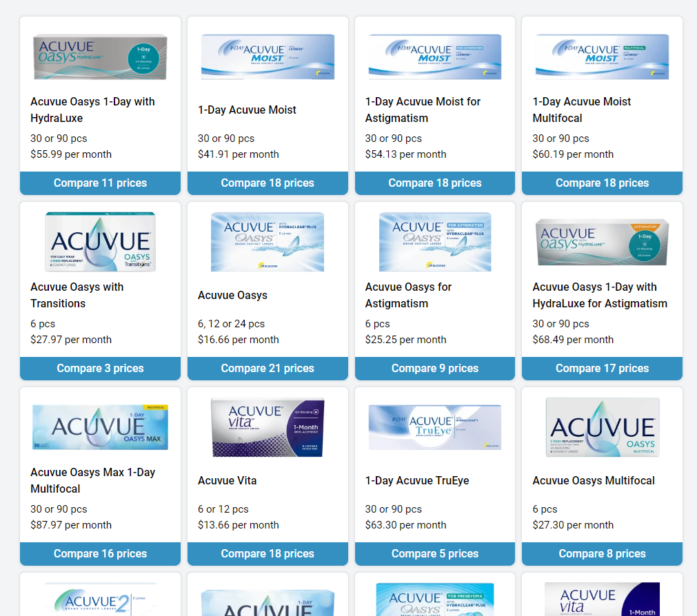
Task: Select the $27.30 per month price
Action: coord(573,524)
